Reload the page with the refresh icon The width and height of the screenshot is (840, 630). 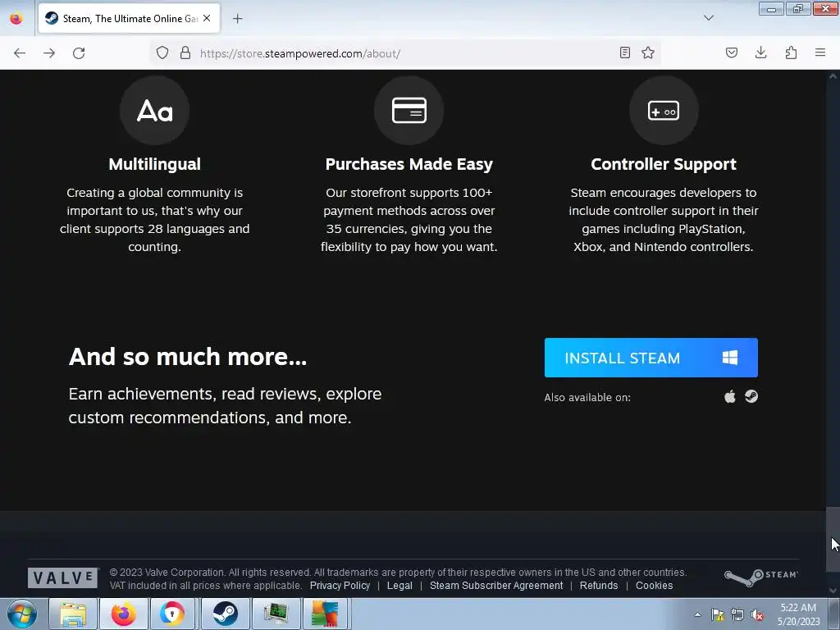point(79,53)
